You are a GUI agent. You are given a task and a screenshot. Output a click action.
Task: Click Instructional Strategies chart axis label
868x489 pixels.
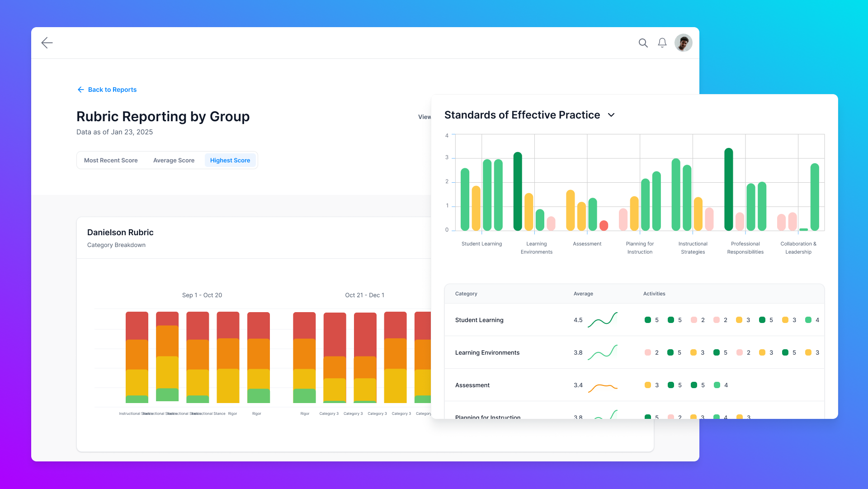(693, 248)
